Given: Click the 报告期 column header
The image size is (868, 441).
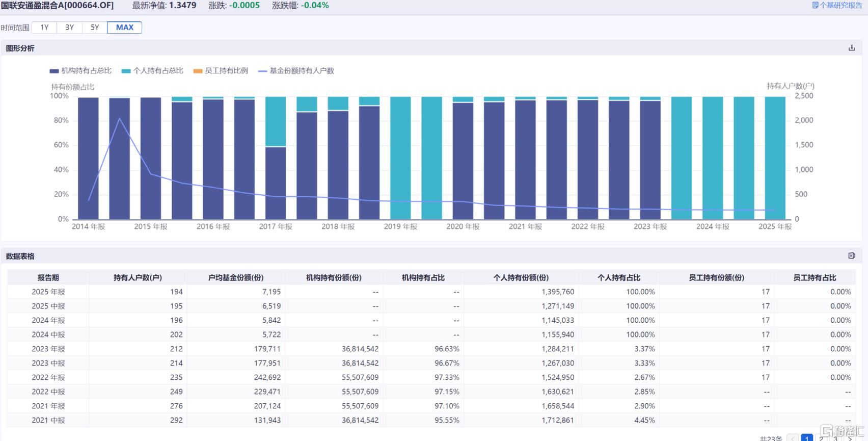Looking at the screenshot, I should tap(48, 278).
